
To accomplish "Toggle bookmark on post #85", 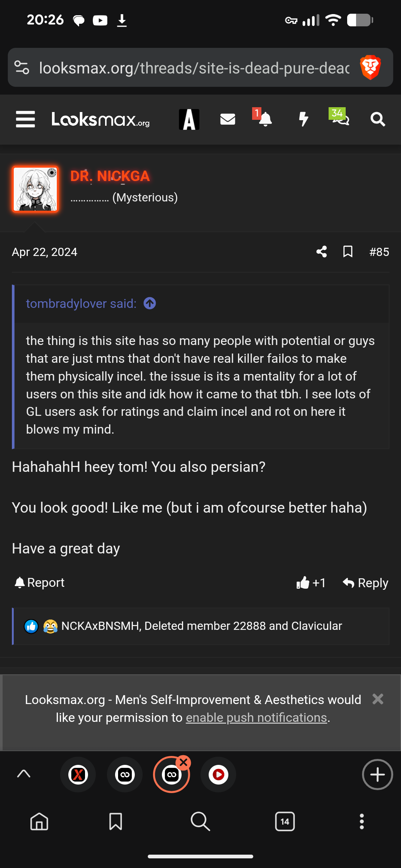I will 348,252.
